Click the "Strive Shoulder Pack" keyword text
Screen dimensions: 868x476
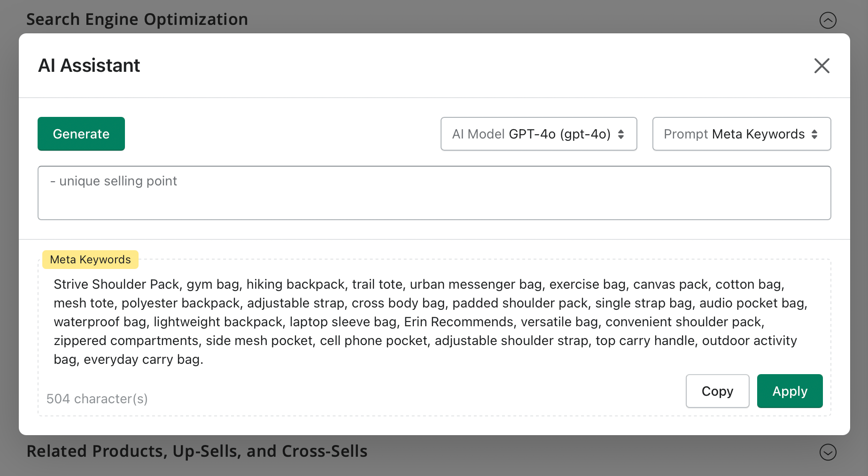(x=116, y=284)
